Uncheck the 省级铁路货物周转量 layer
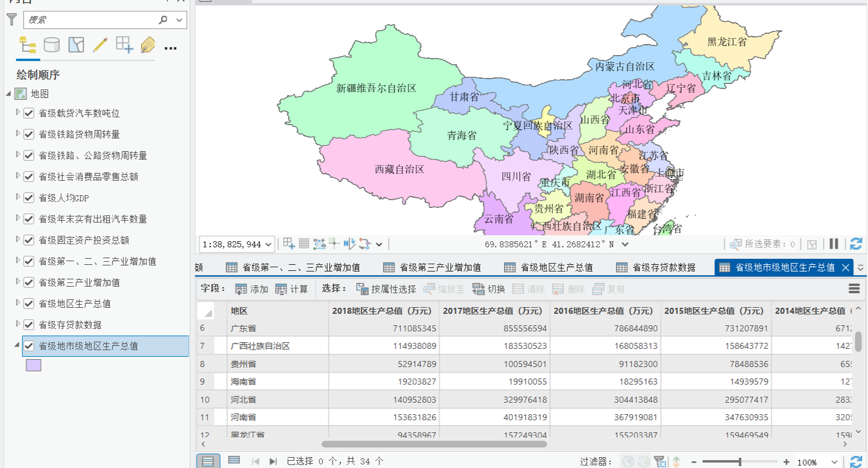 point(28,134)
